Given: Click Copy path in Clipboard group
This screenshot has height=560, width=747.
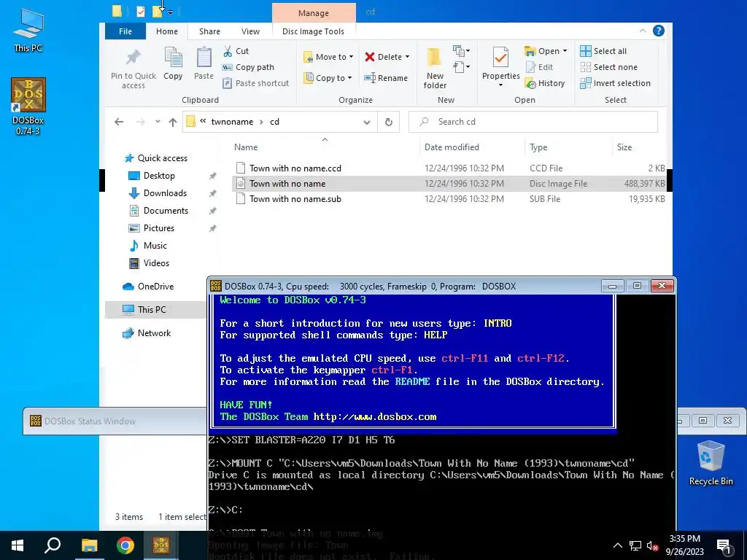Looking at the screenshot, I should click(248, 67).
